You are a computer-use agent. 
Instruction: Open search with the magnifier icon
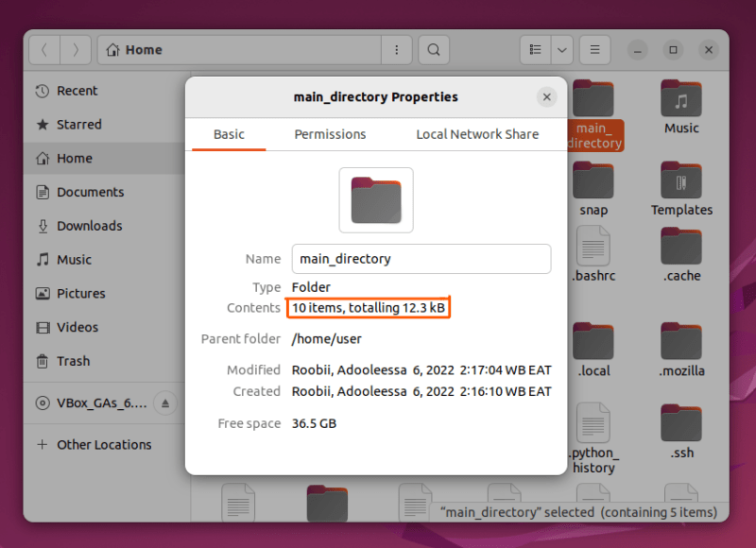click(433, 49)
